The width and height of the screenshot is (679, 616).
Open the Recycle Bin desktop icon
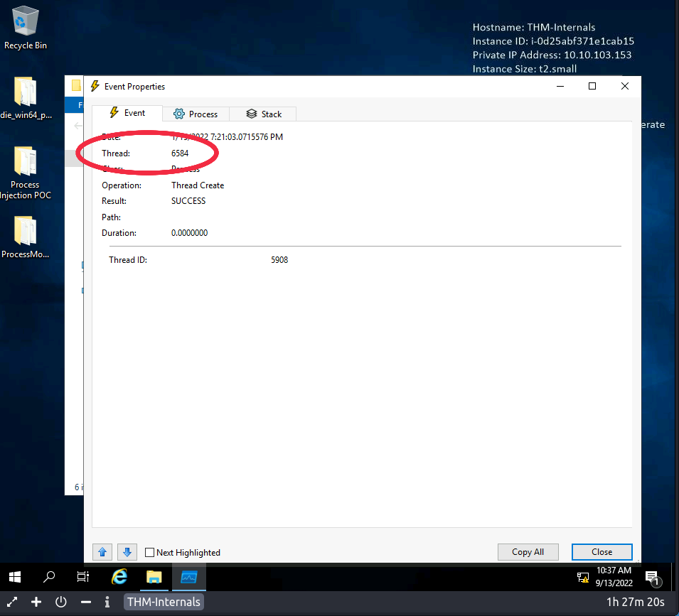tap(26, 28)
